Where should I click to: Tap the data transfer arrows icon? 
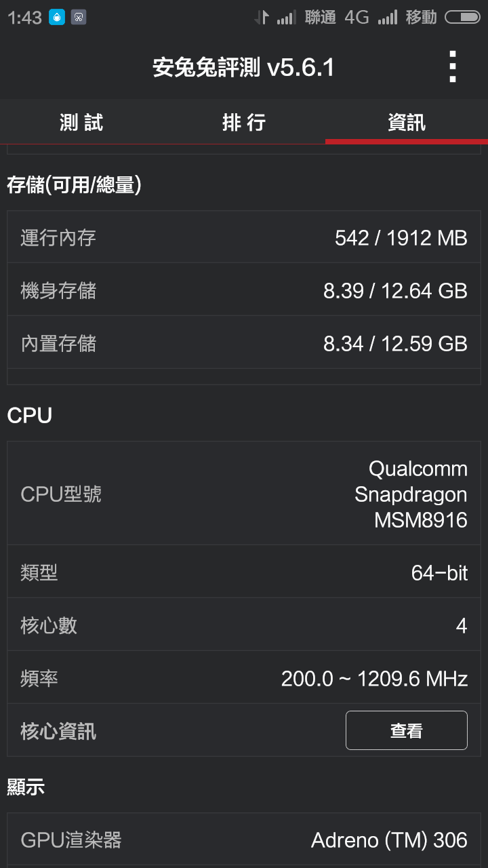click(262, 18)
